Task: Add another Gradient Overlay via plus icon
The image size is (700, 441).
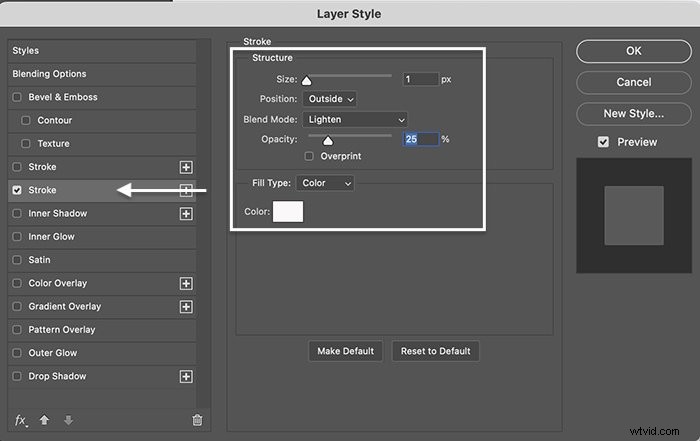Action: [x=186, y=306]
